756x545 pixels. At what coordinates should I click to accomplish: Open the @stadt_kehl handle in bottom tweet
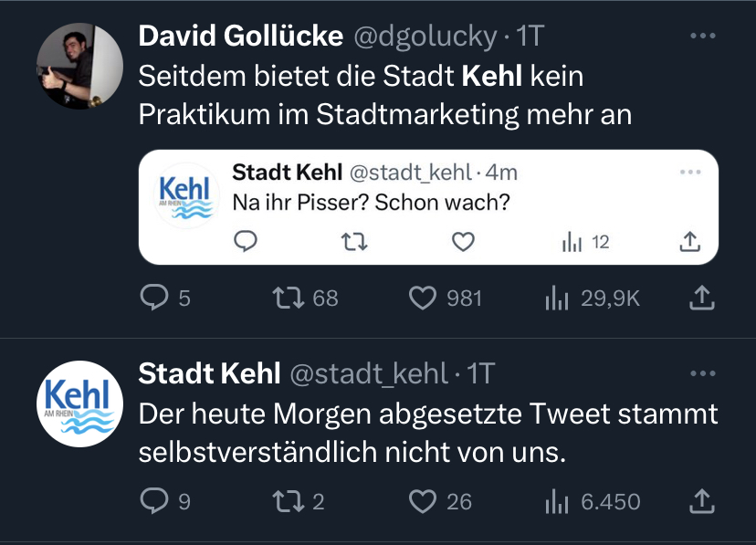[x=369, y=373]
